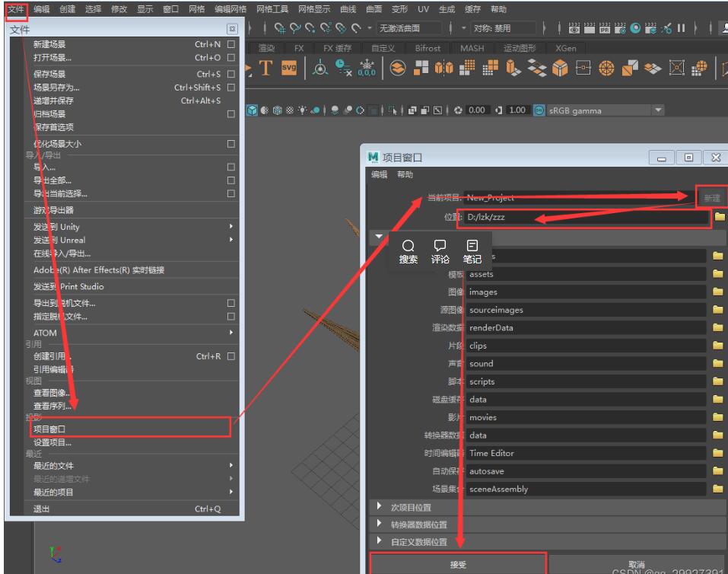
Task: Click the notes (笔记) icon in popup
Action: coord(472,246)
